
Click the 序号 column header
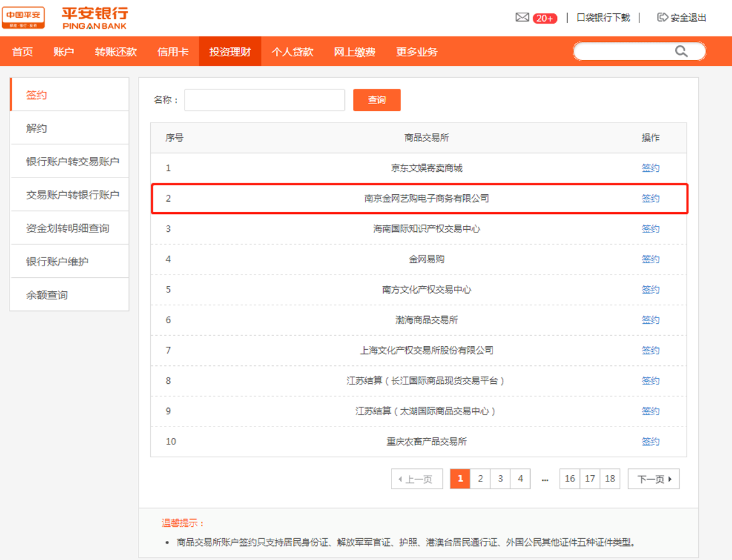[x=174, y=138]
